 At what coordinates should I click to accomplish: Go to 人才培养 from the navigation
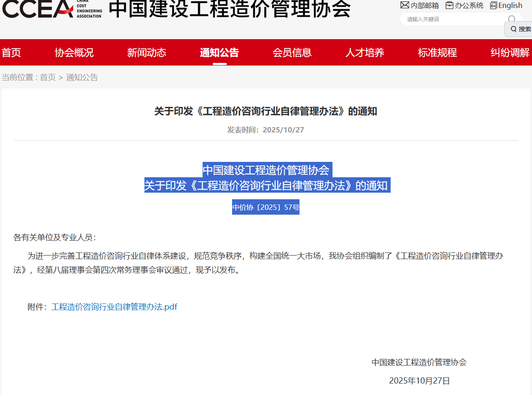[x=364, y=52]
